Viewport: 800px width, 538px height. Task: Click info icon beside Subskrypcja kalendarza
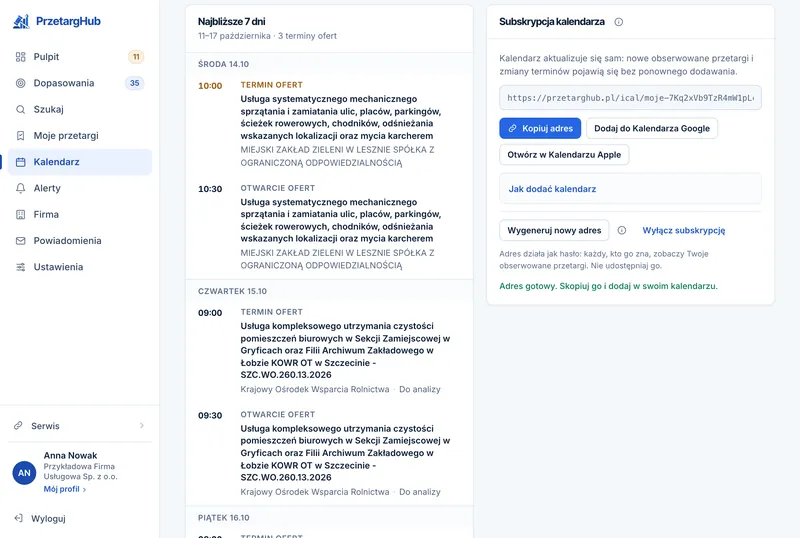[x=618, y=22]
